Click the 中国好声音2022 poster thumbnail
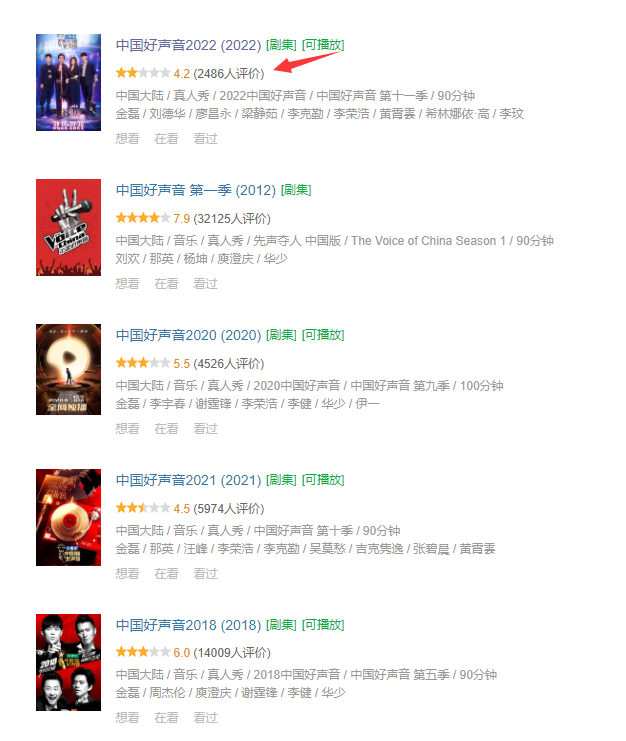Image resolution: width=626 pixels, height=741 pixels. pos(69,82)
